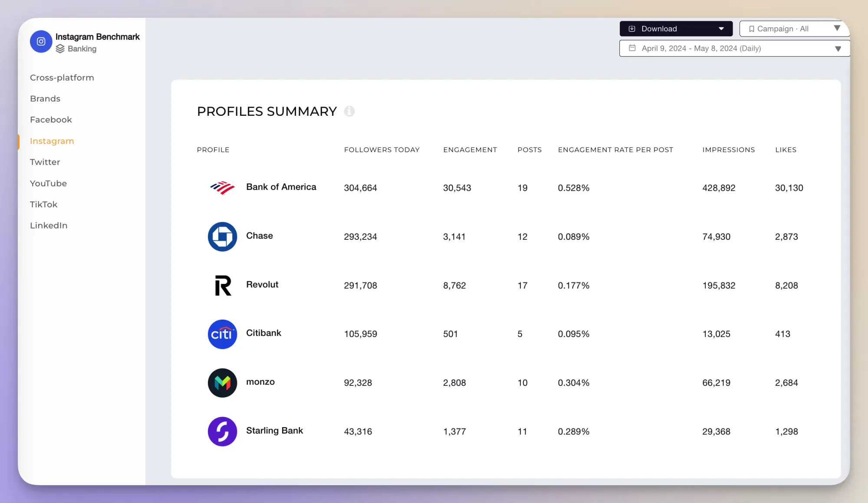Image resolution: width=868 pixels, height=503 pixels.
Task: Open the Chase profile name
Action: (x=260, y=236)
